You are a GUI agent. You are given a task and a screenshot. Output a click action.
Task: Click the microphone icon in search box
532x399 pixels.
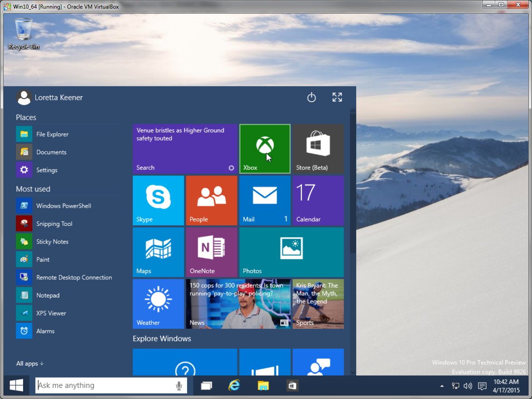179,385
